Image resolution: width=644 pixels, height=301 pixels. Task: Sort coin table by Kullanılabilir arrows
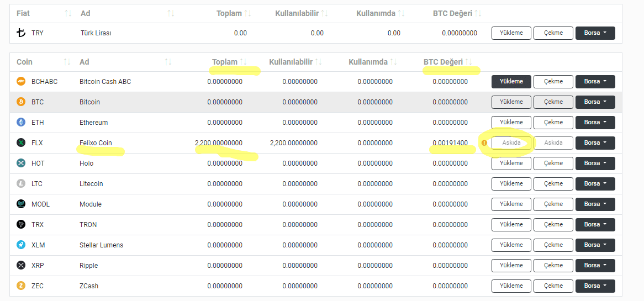tap(318, 62)
